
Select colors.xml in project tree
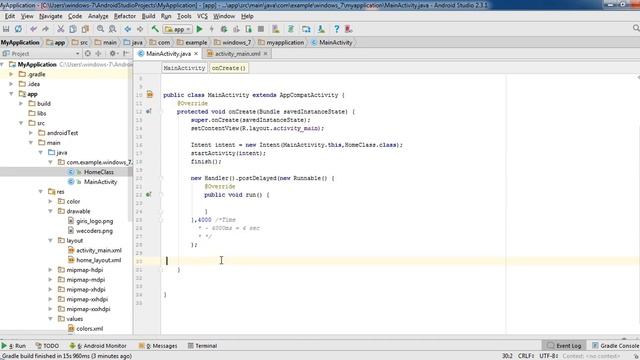[89, 329]
